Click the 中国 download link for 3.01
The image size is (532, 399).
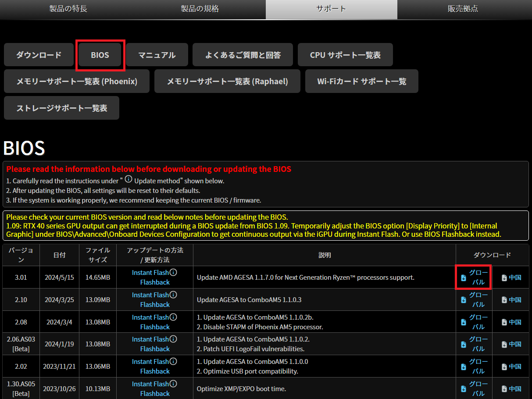(x=515, y=278)
